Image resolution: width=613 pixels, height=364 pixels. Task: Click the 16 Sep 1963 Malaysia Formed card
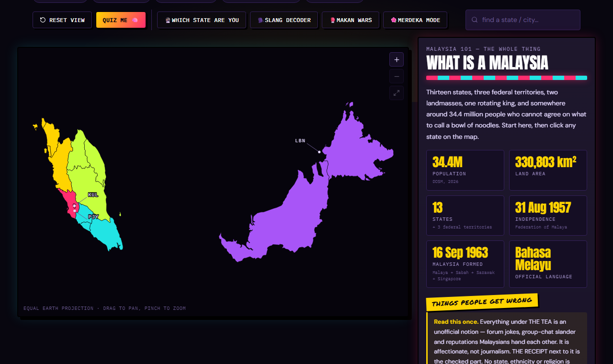465,264
